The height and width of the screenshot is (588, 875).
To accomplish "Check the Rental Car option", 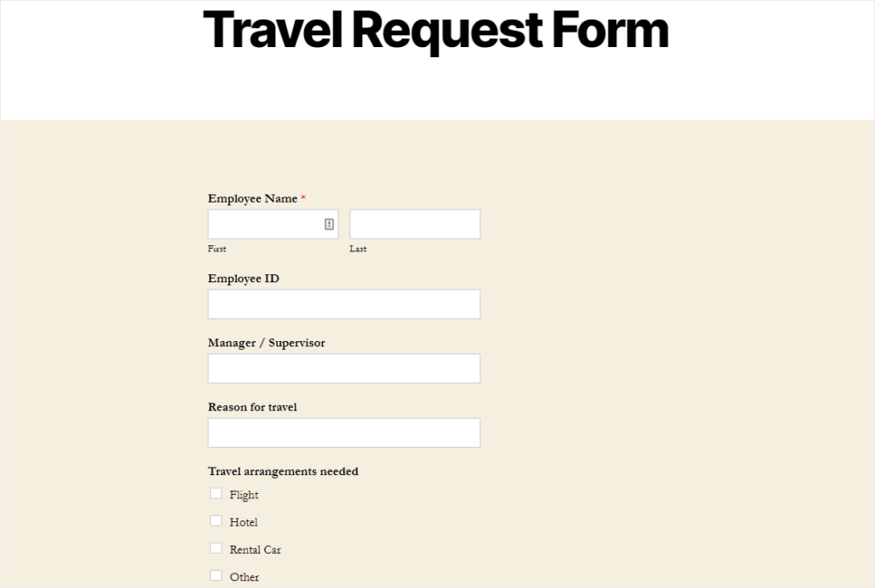I will pyautogui.click(x=215, y=549).
